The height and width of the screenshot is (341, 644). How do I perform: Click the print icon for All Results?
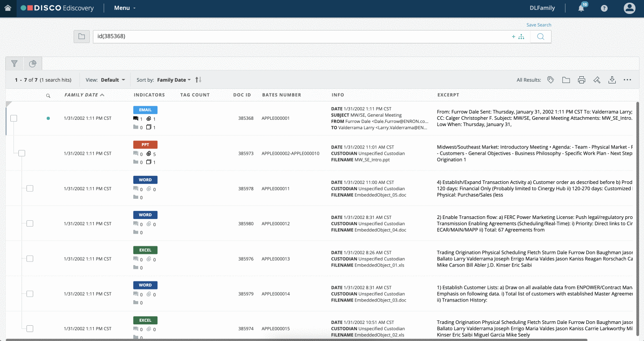[x=582, y=80]
